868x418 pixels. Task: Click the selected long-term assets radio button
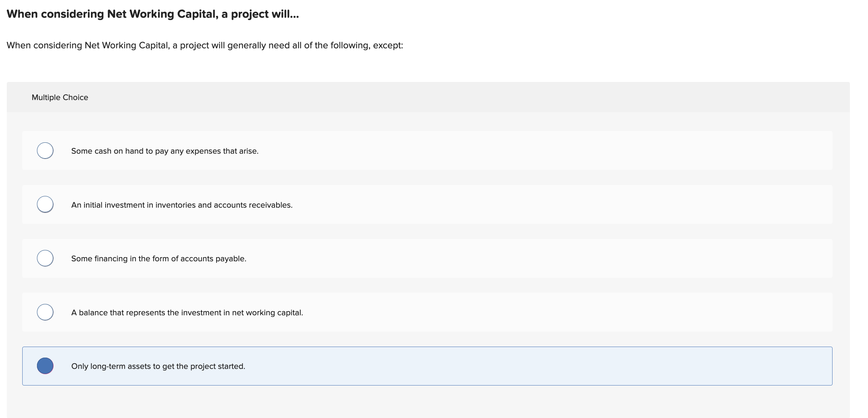[45, 366]
